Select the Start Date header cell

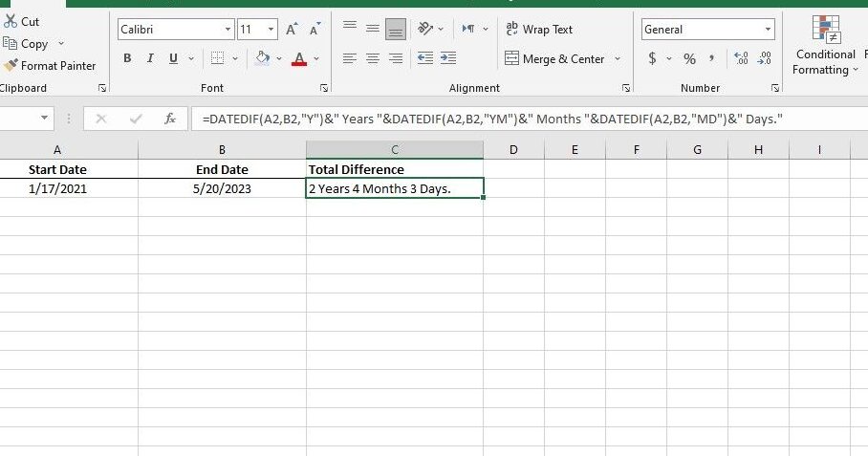[x=69, y=169]
